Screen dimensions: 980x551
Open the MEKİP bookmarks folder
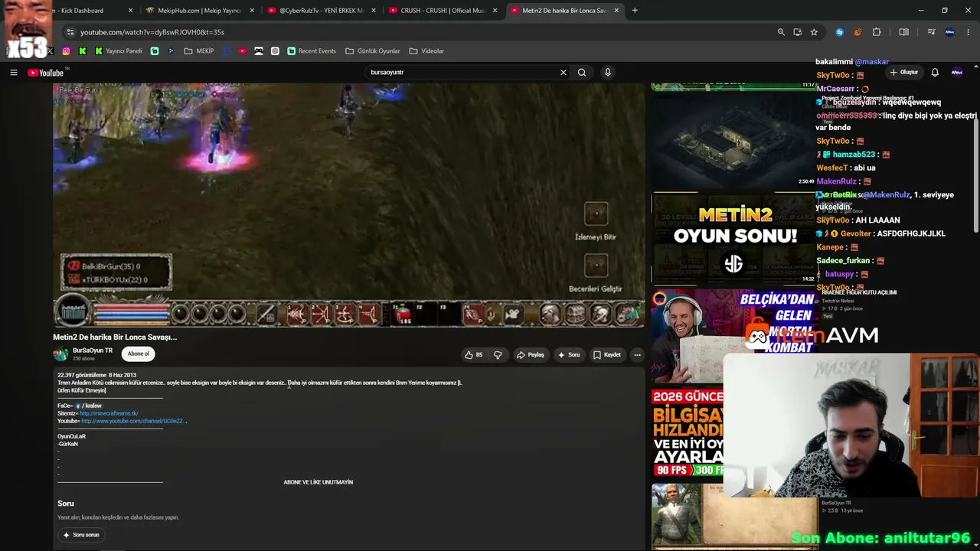(199, 51)
